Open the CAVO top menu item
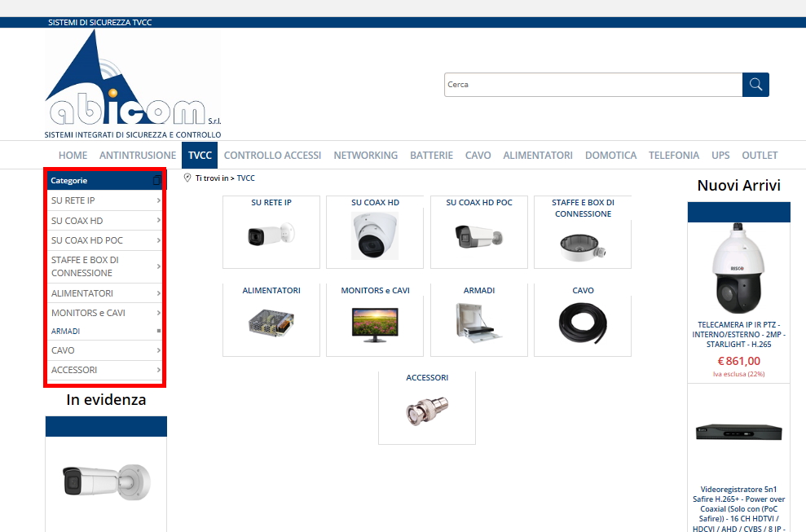The image size is (806, 532). pos(478,156)
